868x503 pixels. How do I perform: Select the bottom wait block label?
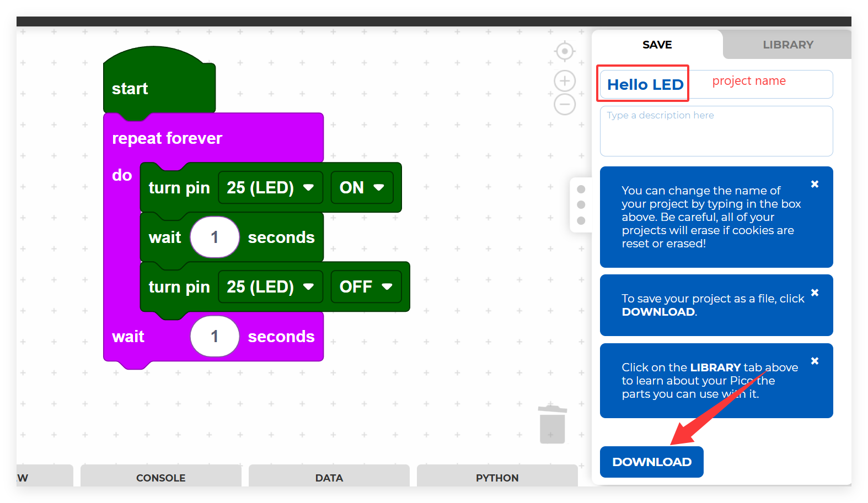[128, 337]
